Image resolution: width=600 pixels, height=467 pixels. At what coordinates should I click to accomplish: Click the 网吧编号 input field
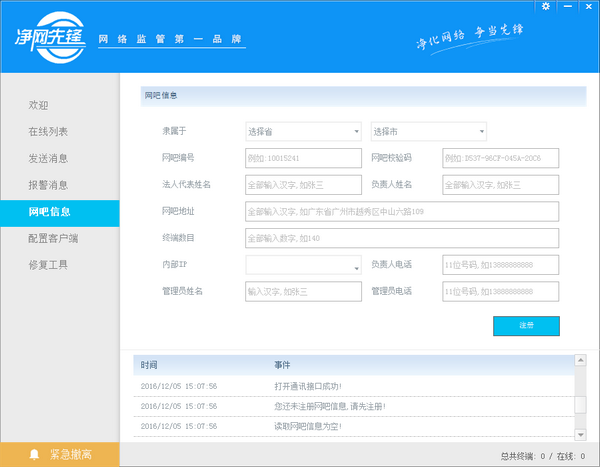[x=303, y=158]
